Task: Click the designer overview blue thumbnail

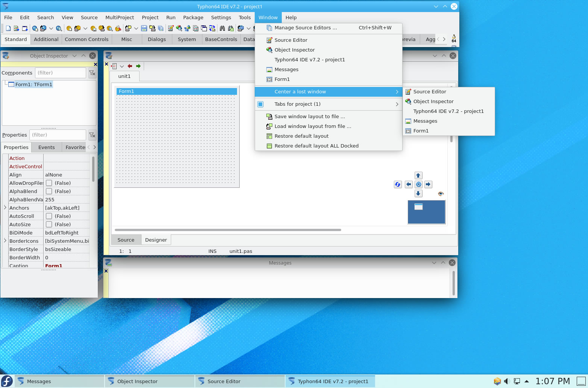Action: click(x=427, y=212)
